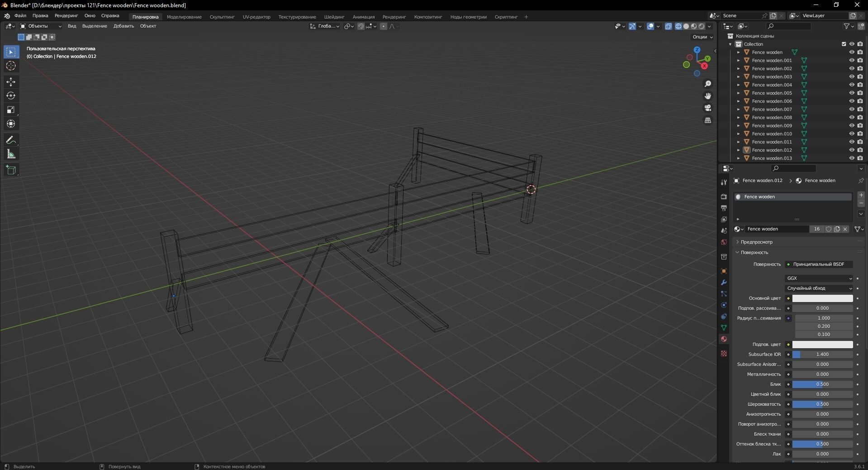The image size is (868, 470).
Task: Toggle Collection exclude checkbox
Action: pyautogui.click(x=844, y=44)
